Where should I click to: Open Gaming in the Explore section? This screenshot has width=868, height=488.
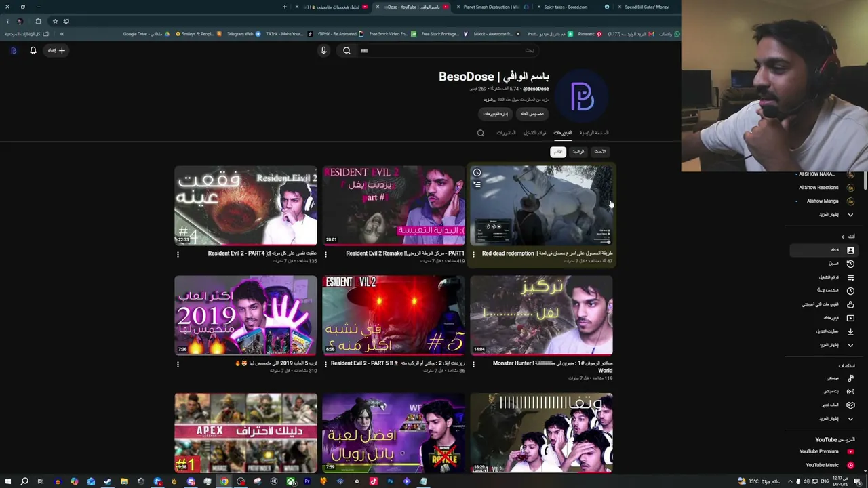point(825,405)
